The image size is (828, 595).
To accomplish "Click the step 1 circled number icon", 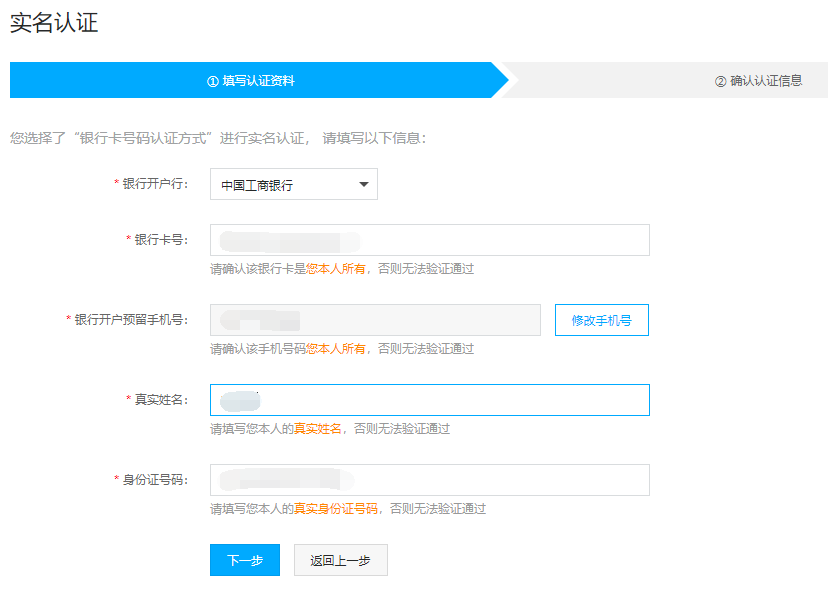I will [x=212, y=81].
